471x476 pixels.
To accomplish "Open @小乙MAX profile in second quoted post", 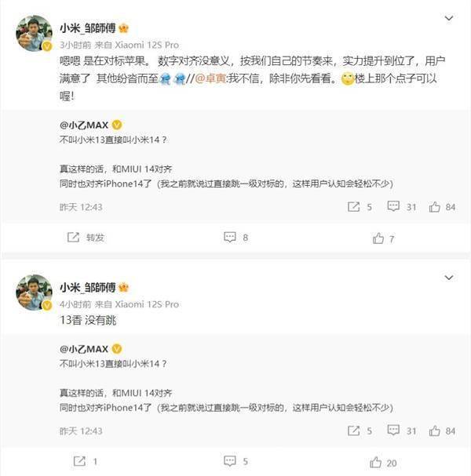I will click(x=84, y=349).
